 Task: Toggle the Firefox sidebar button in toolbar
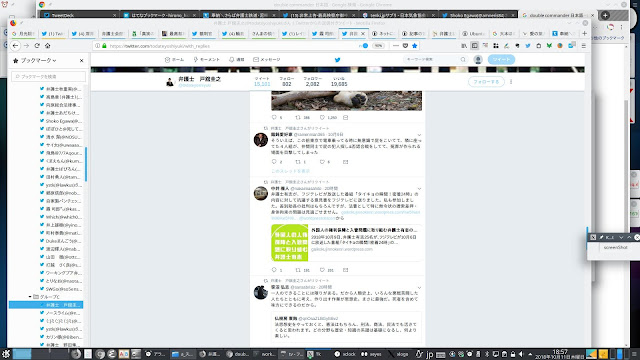474,46
